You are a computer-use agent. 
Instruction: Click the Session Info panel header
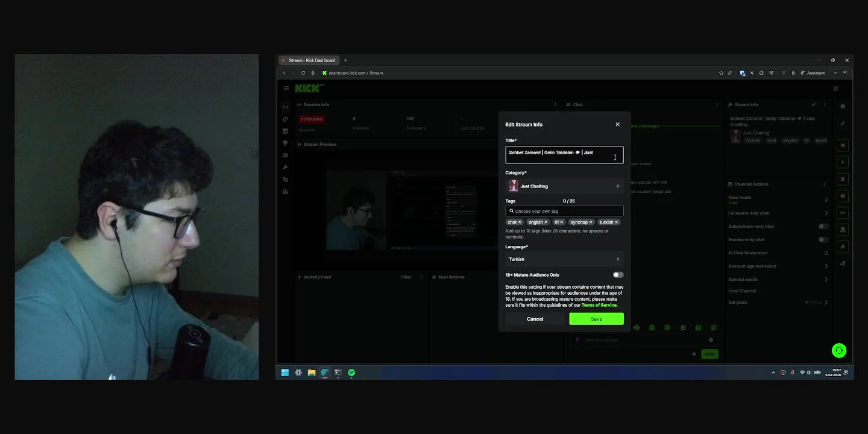[313, 104]
